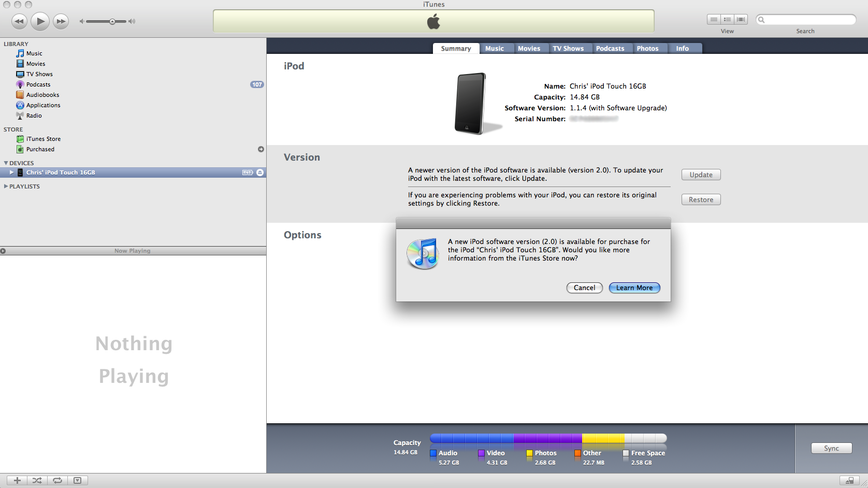The image size is (868, 488).
Task: Click the low-volume speaker icon
Action: 81,21
